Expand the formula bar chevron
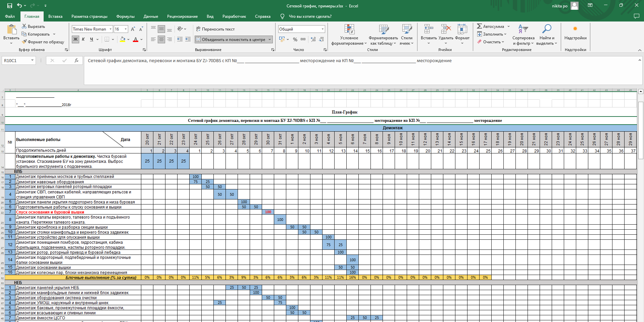The width and height of the screenshot is (644, 322). tap(640, 60)
